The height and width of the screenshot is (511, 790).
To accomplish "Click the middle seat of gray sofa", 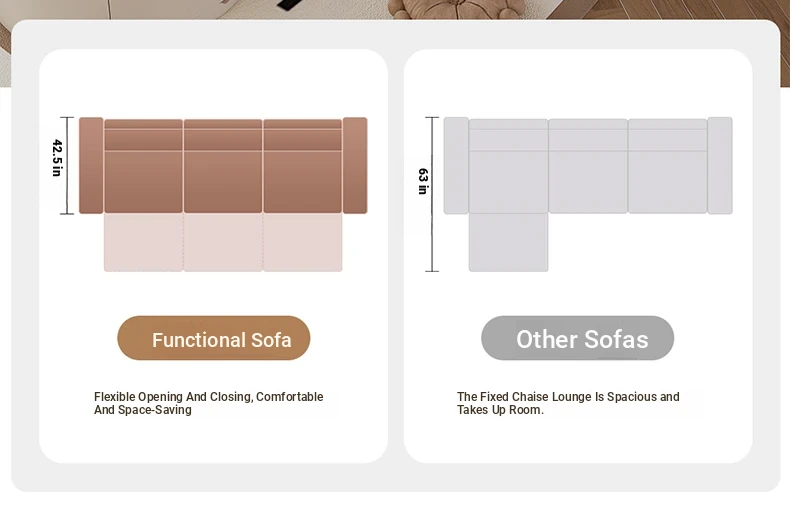I will (588, 166).
